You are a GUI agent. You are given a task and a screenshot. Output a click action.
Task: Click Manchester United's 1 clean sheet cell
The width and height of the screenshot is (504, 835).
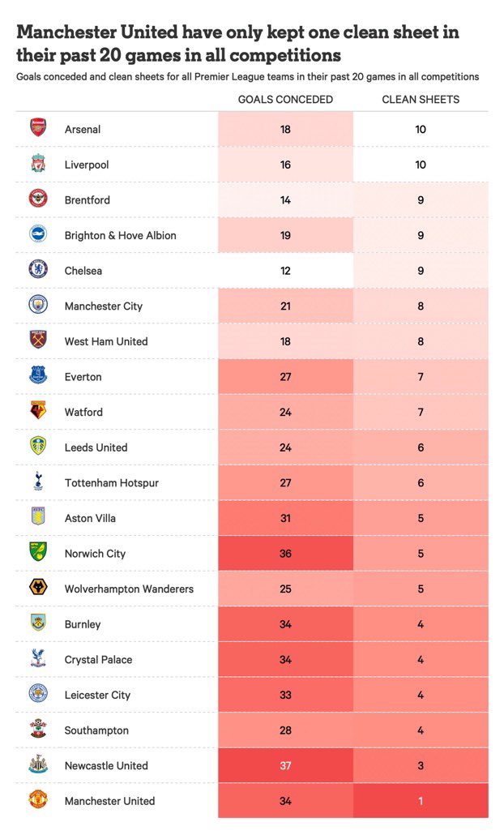[x=421, y=801]
